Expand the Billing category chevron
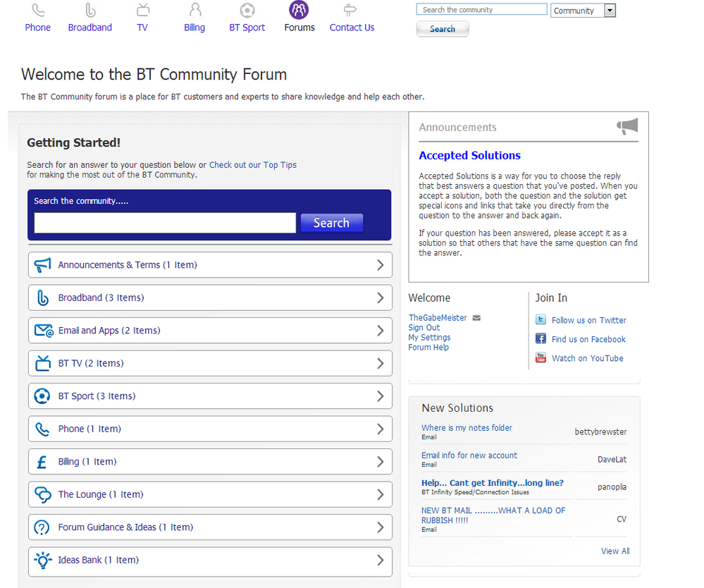 tap(381, 462)
